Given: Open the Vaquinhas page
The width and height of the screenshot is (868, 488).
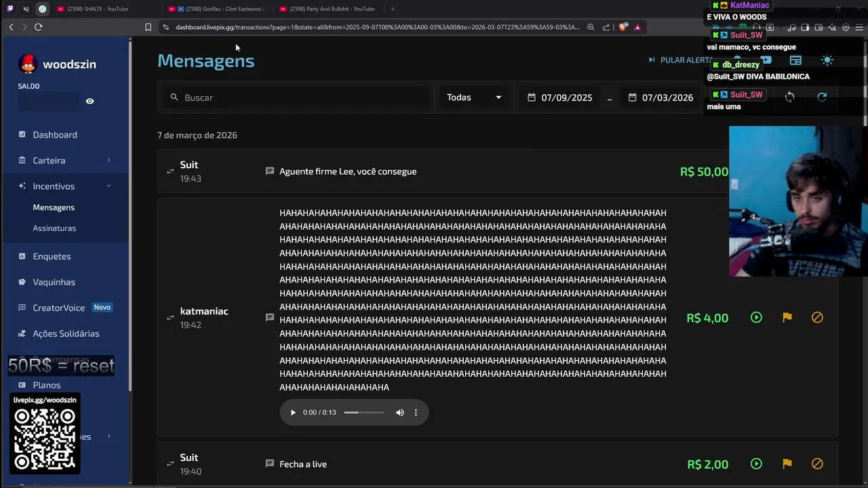Looking at the screenshot, I should pyautogui.click(x=54, y=282).
